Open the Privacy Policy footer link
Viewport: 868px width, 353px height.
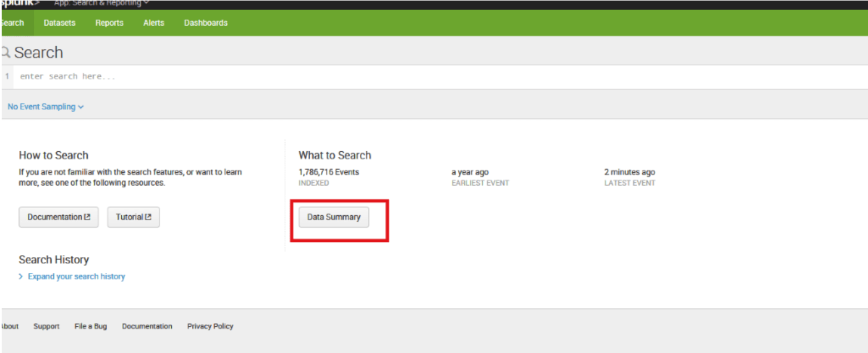pyautogui.click(x=210, y=326)
